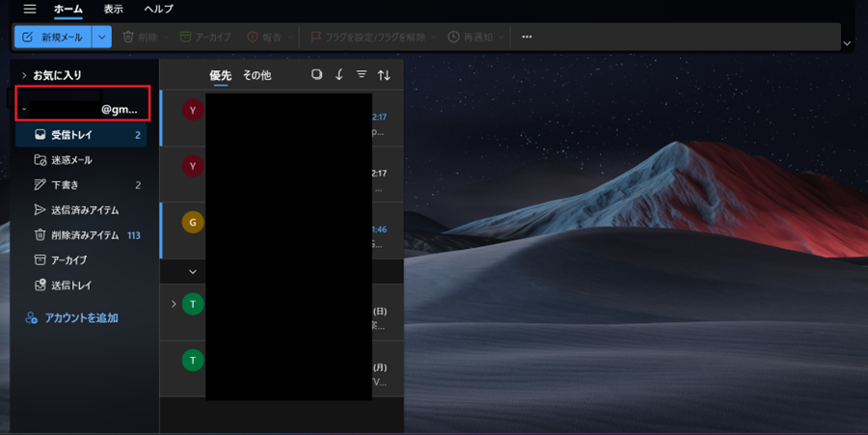Click the 新規メール button
The image size is (868, 435).
point(53,37)
